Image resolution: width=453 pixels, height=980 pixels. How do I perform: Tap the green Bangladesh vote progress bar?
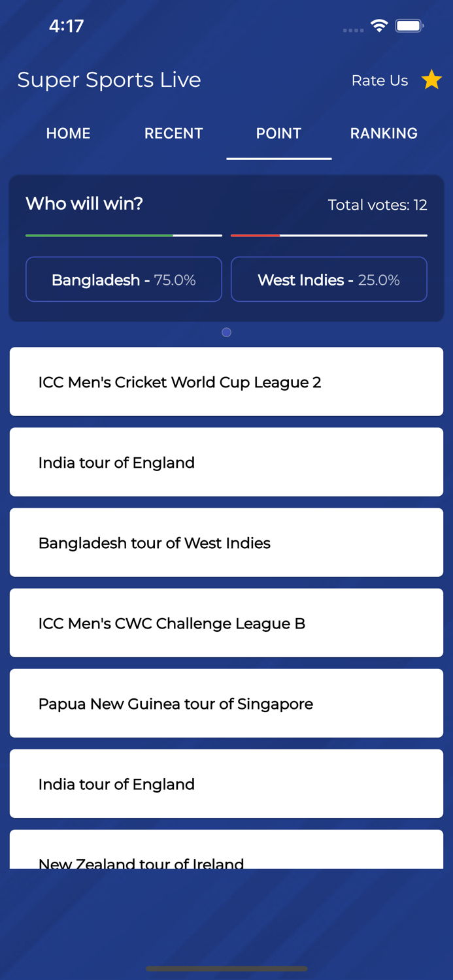[98, 235]
